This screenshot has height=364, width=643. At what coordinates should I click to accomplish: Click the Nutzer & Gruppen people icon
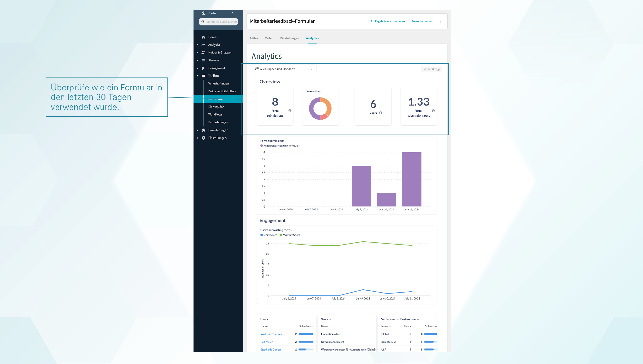[x=203, y=53]
